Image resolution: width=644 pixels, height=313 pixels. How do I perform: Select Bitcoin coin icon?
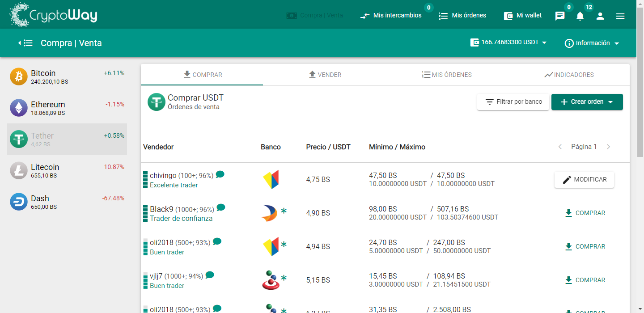[x=19, y=76]
